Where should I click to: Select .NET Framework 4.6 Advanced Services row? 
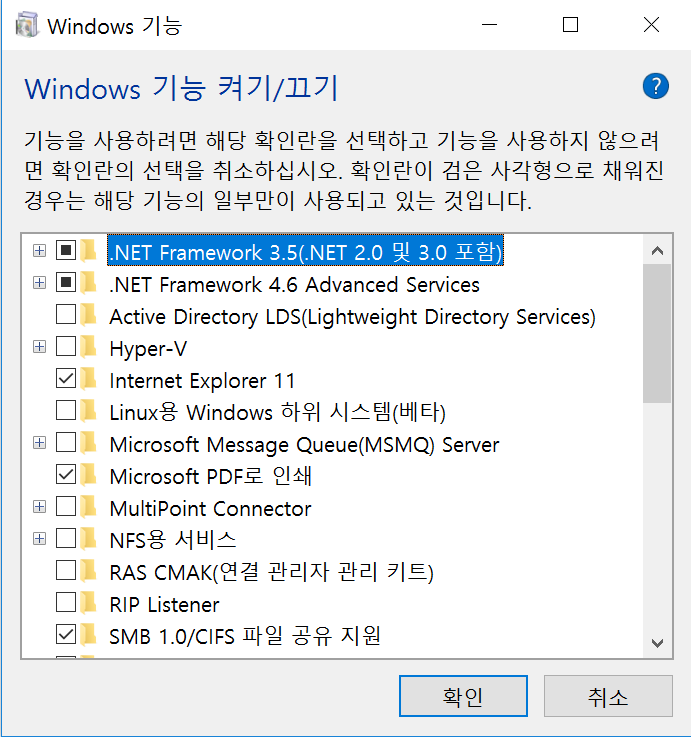294,285
